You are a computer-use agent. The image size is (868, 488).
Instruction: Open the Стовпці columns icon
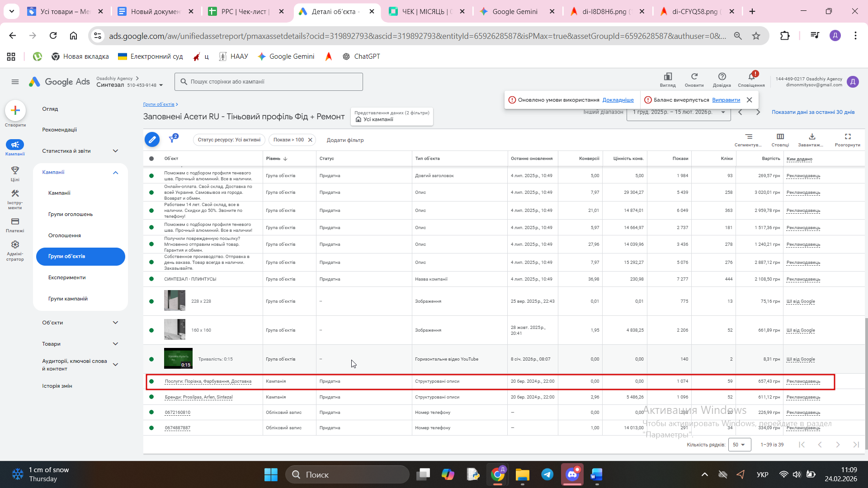pyautogui.click(x=780, y=137)
